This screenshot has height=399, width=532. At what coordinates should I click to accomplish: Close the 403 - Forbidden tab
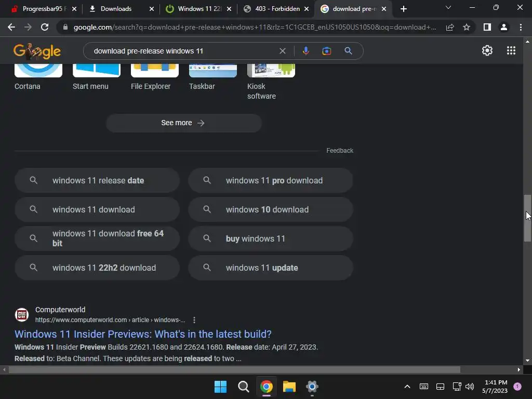[307, 9]
